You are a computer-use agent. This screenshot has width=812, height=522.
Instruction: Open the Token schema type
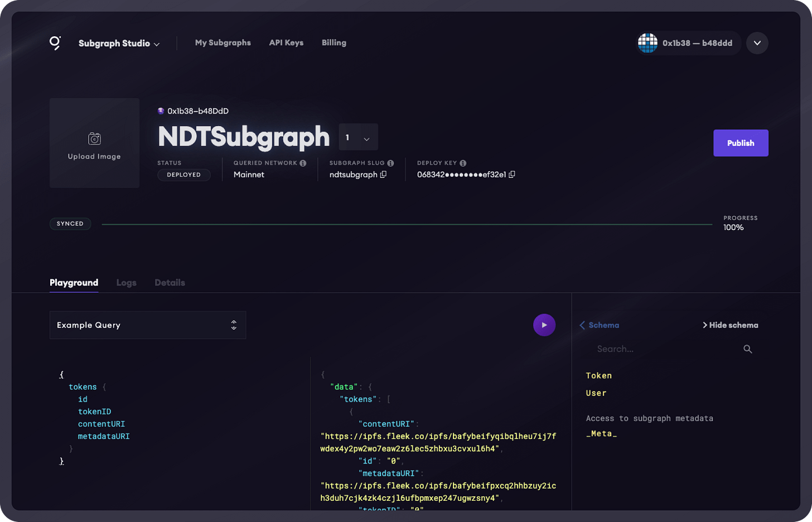tap(599, 376)
